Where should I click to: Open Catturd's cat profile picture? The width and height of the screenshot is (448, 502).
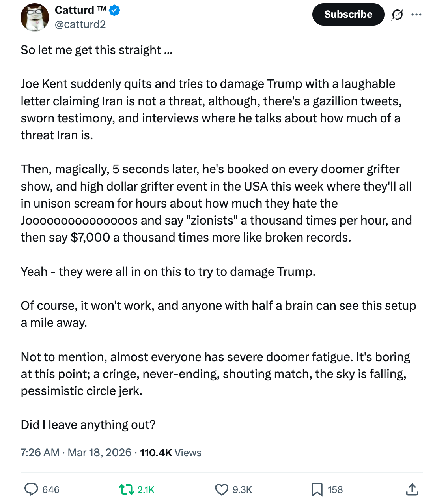point(35,17)
